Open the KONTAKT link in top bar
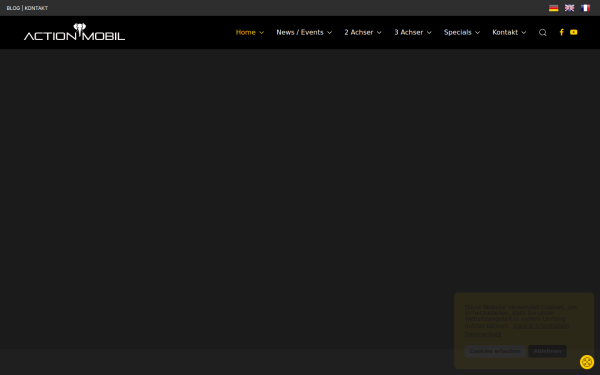 pos(36,8)
